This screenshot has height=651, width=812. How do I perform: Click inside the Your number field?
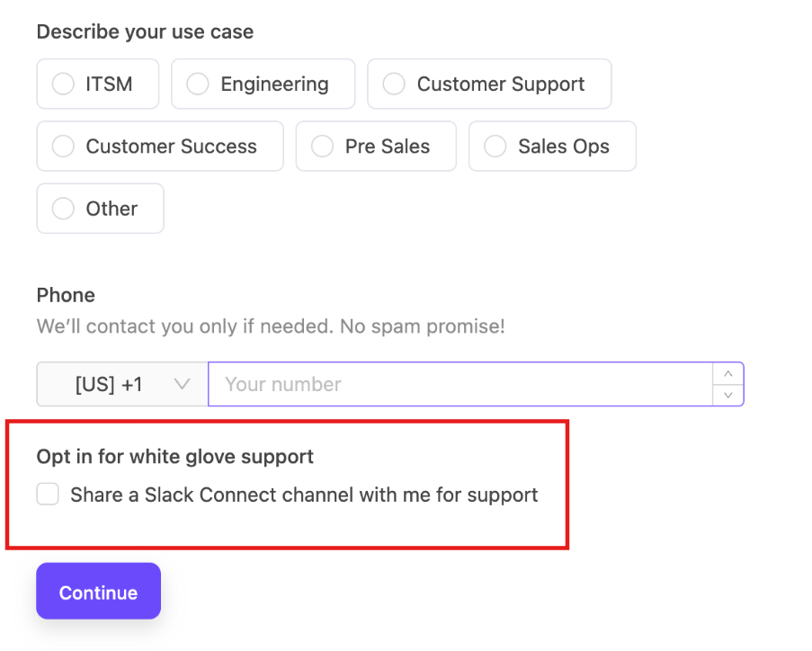[450, 384]
